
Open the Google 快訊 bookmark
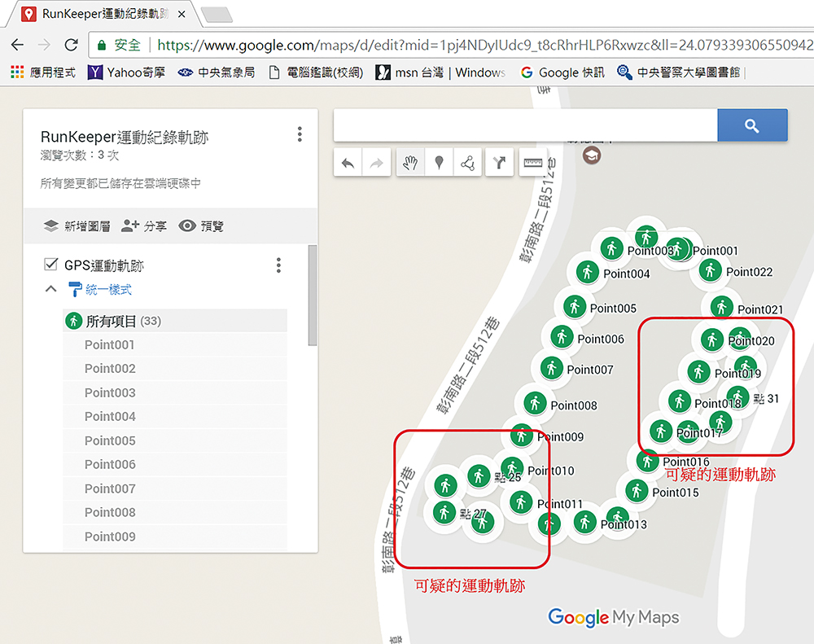[x=562, y=72]
